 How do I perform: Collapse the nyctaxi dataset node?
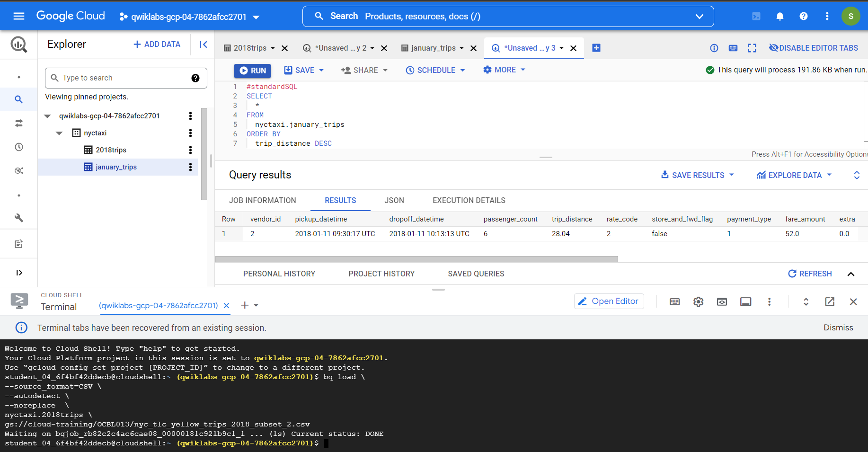pos(59,133)
